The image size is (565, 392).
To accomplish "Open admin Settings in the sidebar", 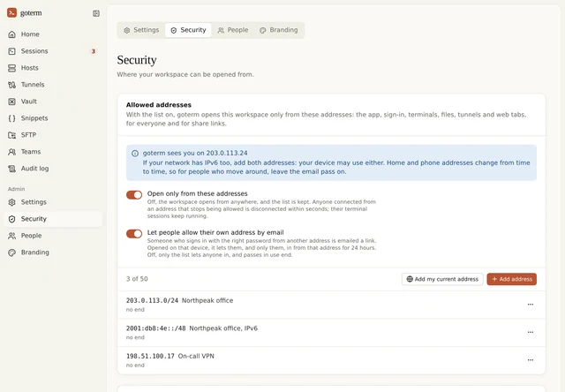I will coord(53,202).
